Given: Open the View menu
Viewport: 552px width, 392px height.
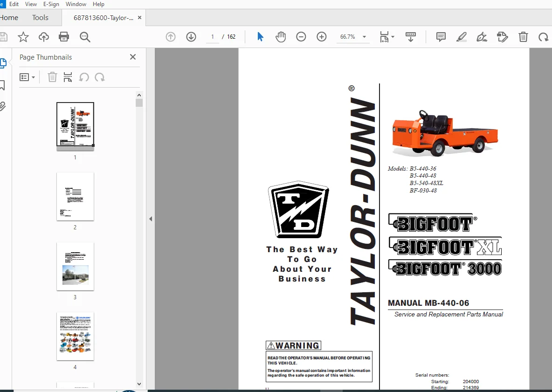Looking at the screenshot, I should click(31, 4).
